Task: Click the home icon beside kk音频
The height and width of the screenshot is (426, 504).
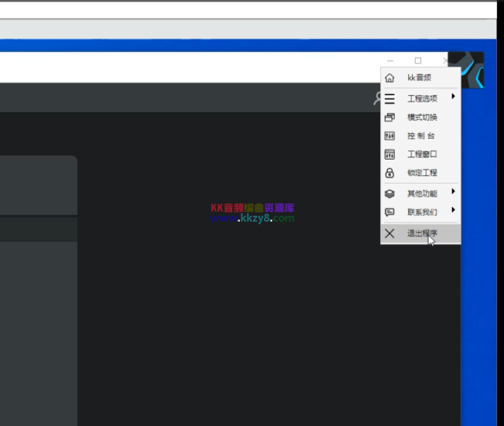Action: 389,78
